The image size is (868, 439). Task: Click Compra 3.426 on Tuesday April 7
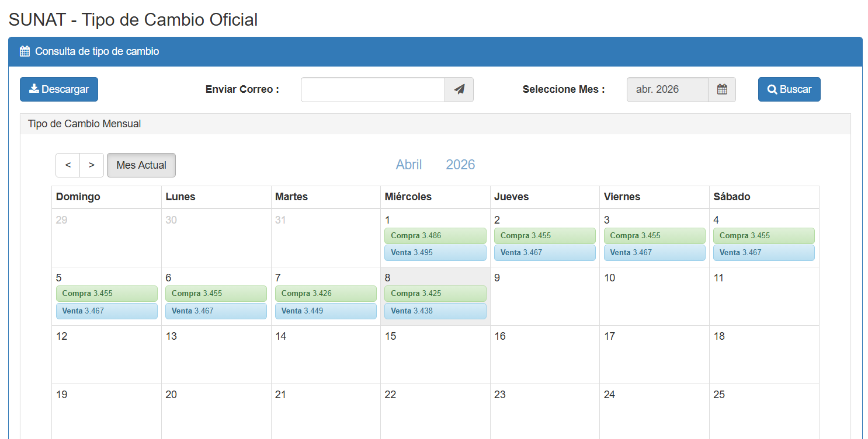coord(325,294)
